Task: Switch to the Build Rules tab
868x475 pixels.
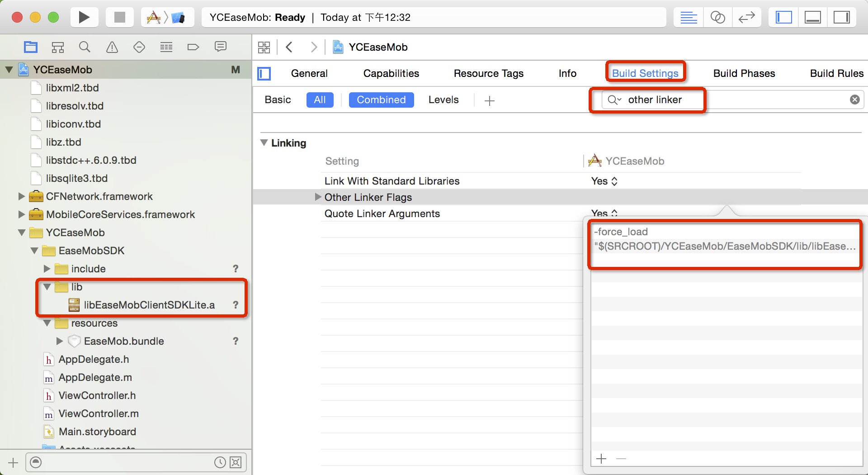Action: [837, 73]
